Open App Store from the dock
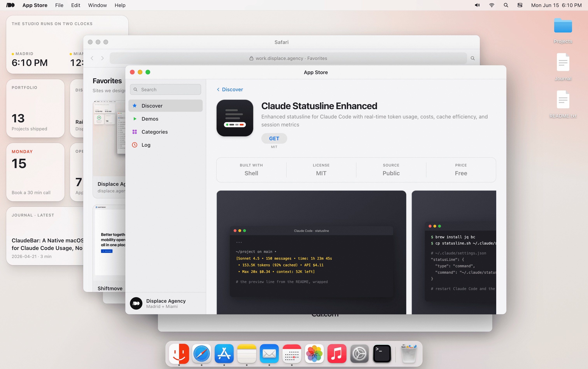 coord(224,353)
